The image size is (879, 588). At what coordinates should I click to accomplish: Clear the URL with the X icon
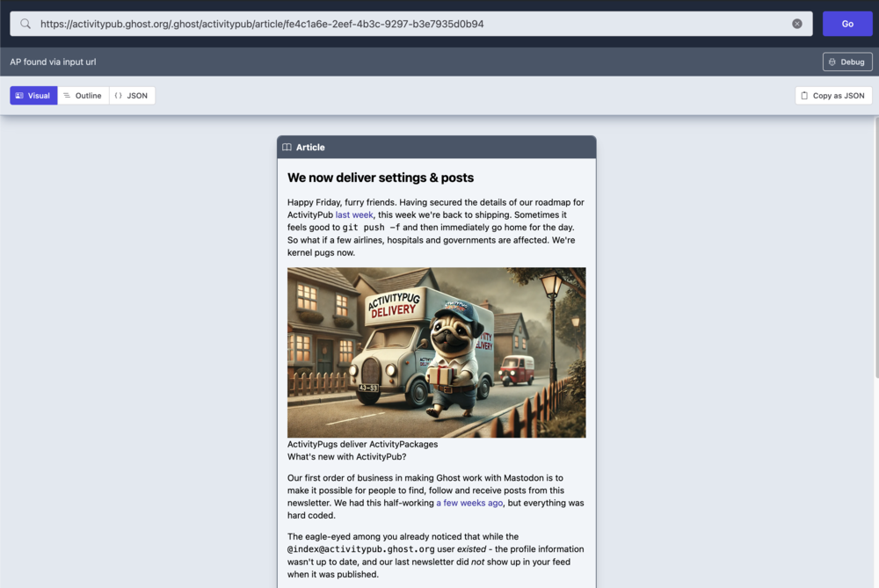point(797,24)
